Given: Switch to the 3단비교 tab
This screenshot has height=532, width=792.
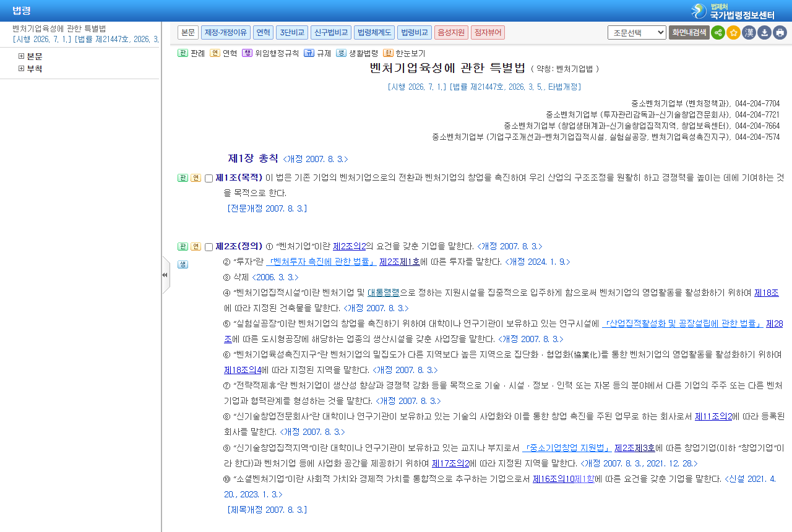Looking at the screenshot, I should [292, 32].
